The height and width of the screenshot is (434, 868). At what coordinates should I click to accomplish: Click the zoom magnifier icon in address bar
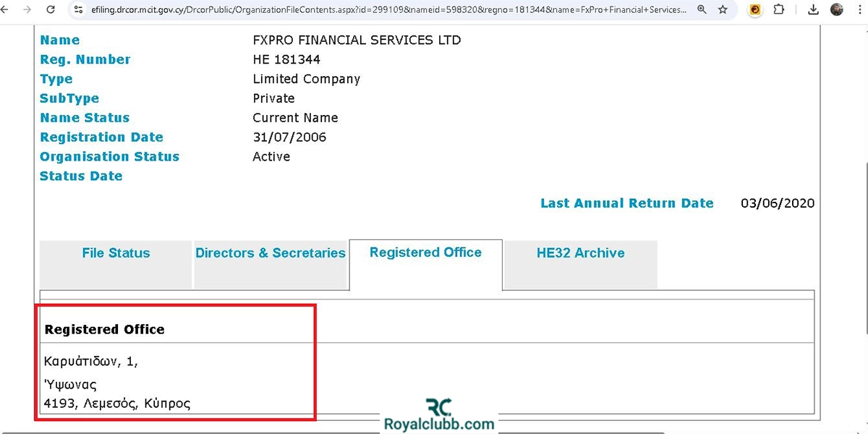point(702,10)
